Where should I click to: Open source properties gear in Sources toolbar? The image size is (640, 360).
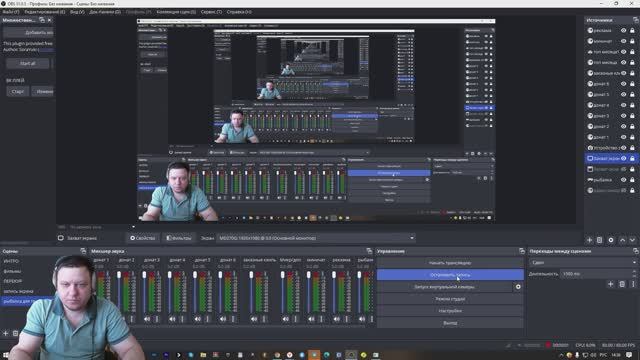611,240
